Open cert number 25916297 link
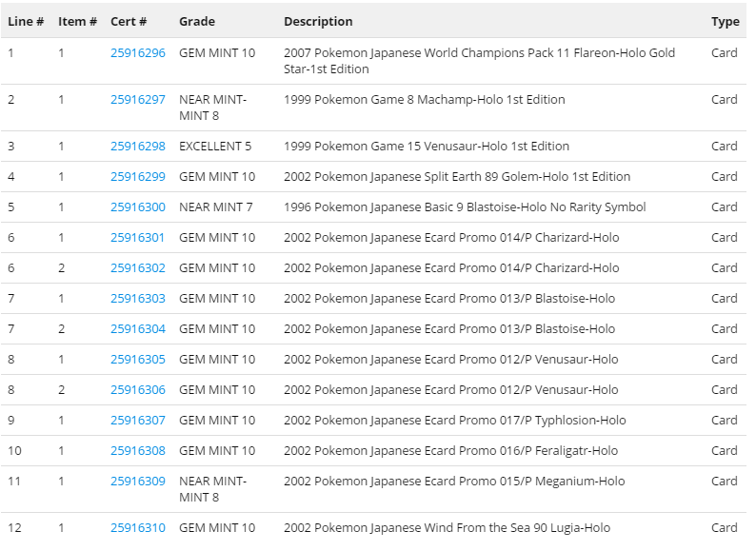The width and height of the screenshot is (756, 551). tap(138, 100)
